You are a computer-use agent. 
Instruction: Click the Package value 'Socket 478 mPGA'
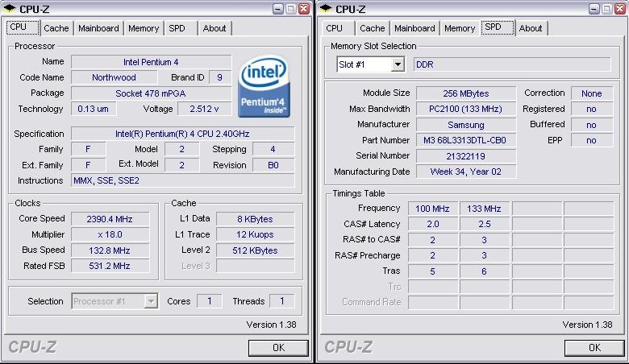[x=152, y=93]
